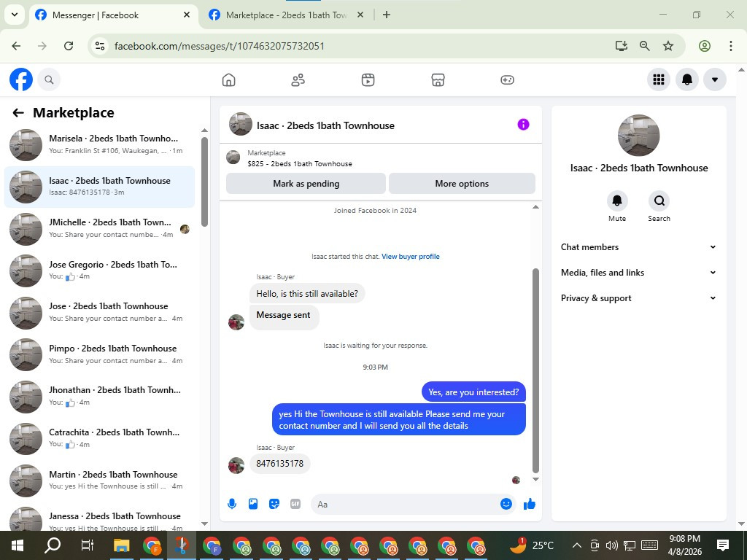Expand Chat members section
Viewport: 747px width, 560px height.
pyautogui.click(x=638, y=246)
